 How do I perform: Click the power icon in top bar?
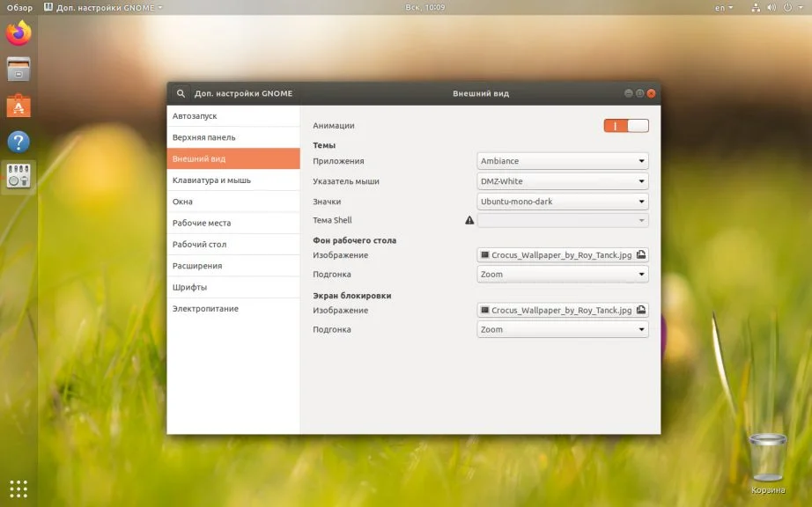tap(787, 7)
